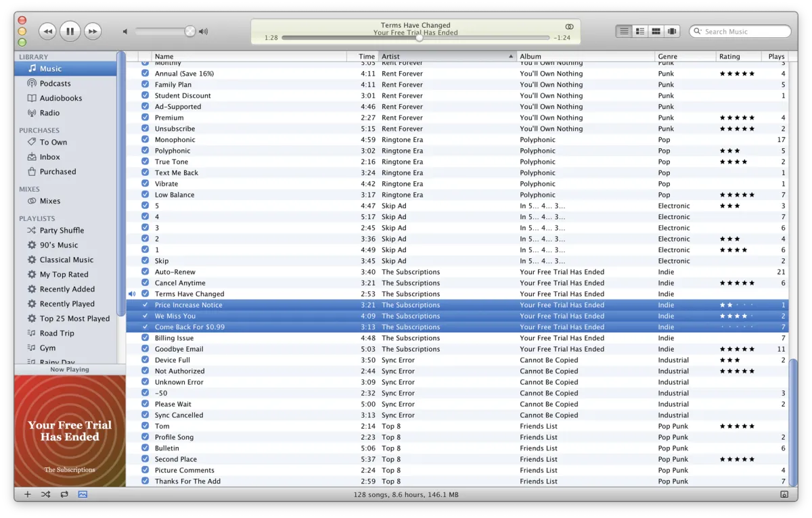This screenshot has height=518, width=812.
Task: Sort by Name column header
Action: (249, 56)
